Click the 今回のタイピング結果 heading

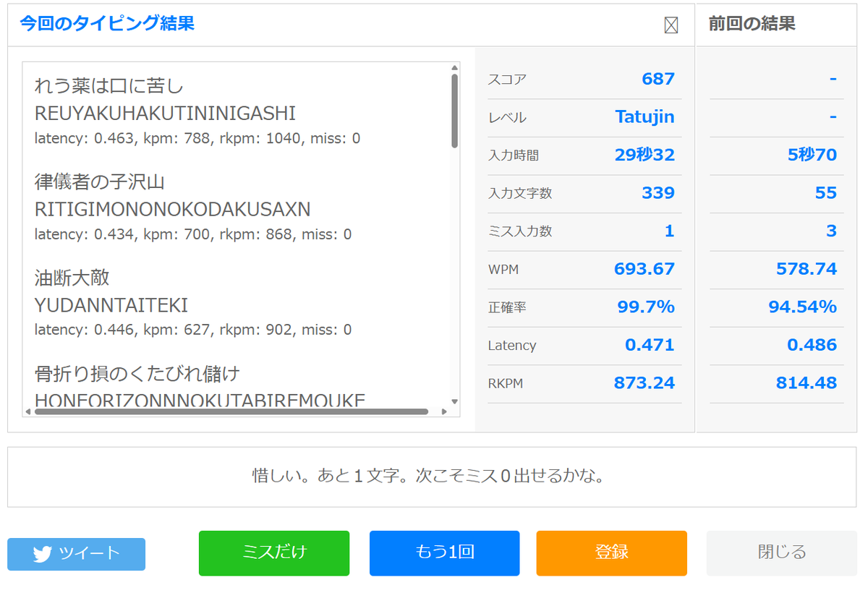click(x=107, y=23)
